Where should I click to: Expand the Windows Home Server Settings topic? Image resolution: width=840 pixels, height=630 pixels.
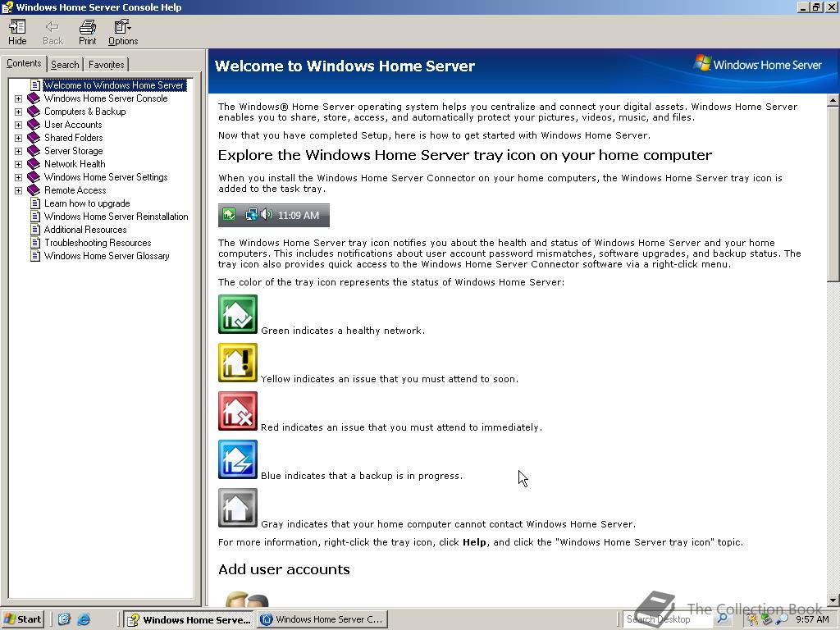(18, 177)
